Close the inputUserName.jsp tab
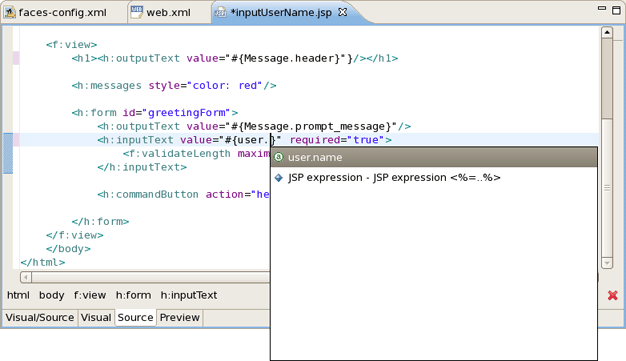This screenshot has height=361, width=626. coord(343,12)
